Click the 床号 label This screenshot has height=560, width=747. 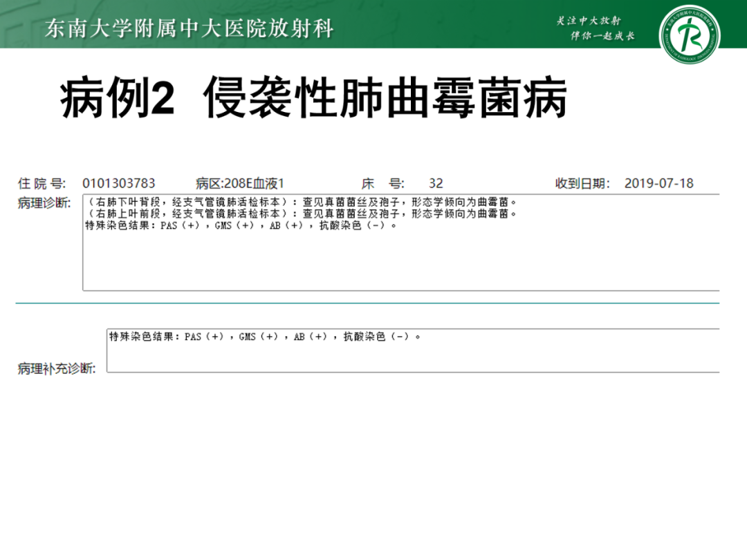[382, 183]
